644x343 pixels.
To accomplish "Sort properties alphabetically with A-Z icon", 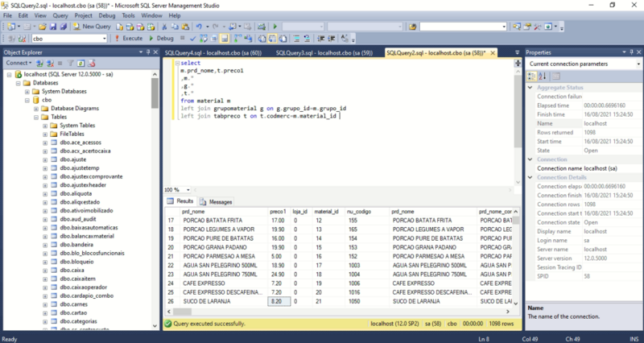I will (x=542, y=76).
